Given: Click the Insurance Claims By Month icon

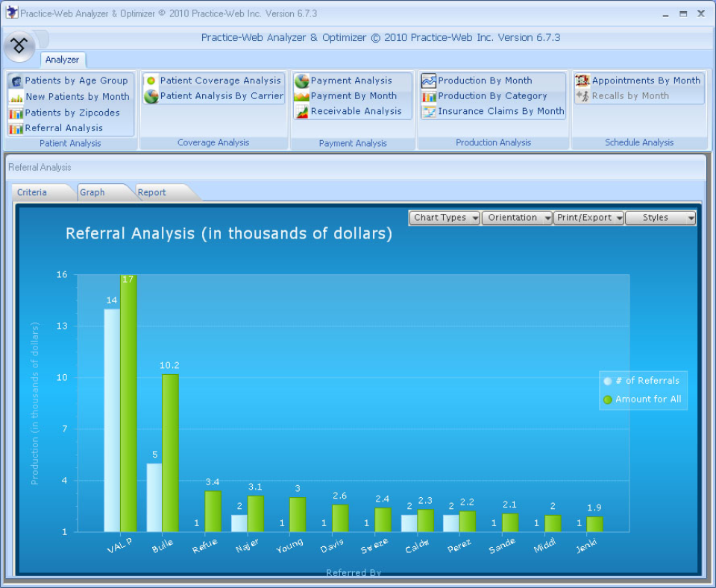Looking at the screenshot, I should click(x=429, y=111).
